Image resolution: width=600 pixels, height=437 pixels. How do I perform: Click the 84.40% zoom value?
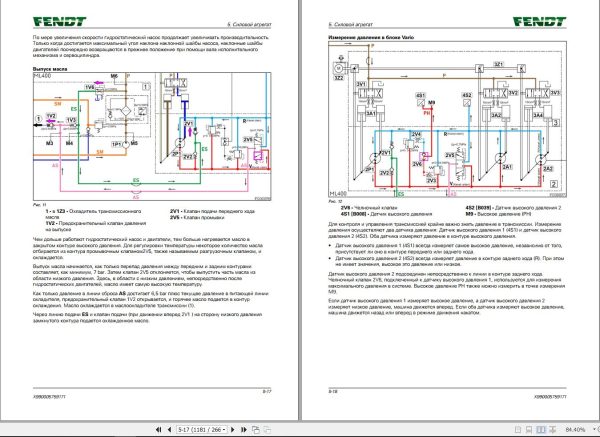pyautogui.click(x=575, y=430)
